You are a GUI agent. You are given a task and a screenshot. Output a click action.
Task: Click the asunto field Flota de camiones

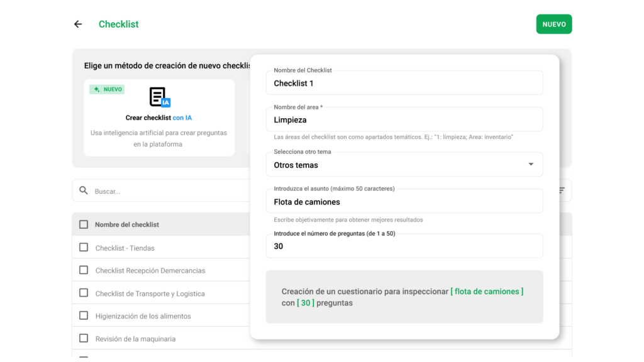click(x=404, y=201)
